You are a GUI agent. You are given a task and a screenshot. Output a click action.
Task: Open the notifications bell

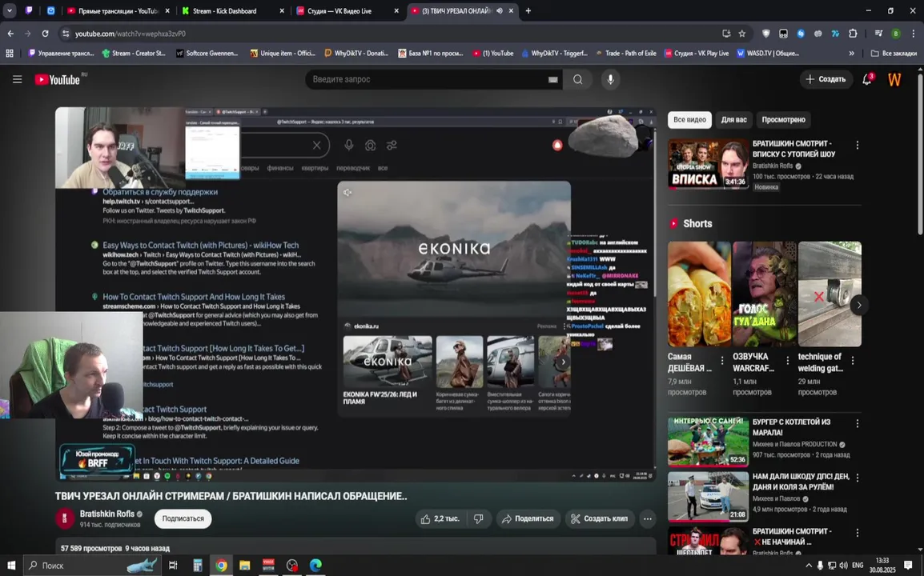pos(867,79)
